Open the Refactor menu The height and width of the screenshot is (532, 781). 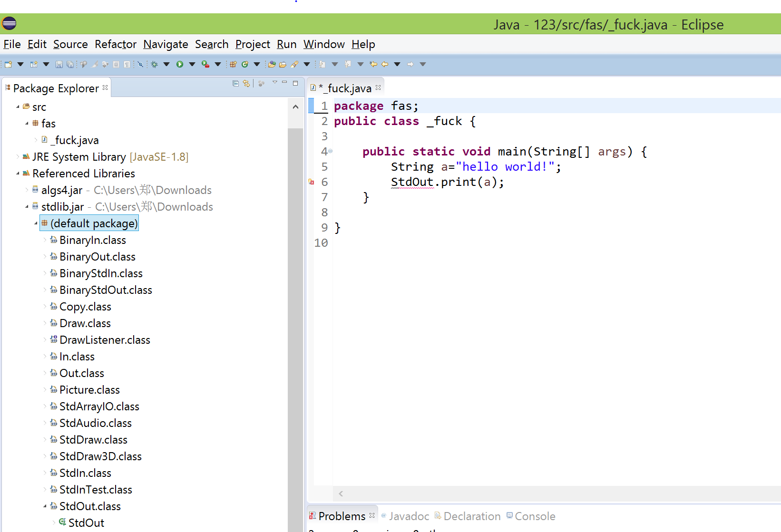pos(116,44)
